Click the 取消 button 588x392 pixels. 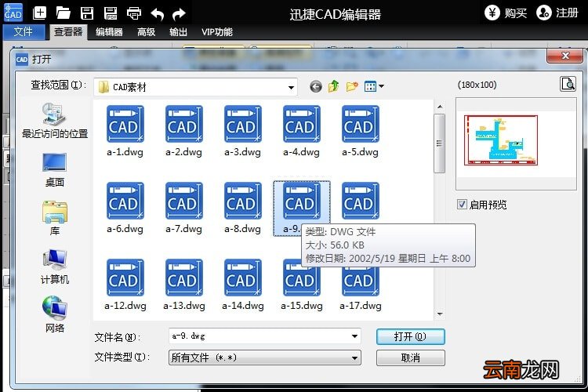click(x=411, y=358)
